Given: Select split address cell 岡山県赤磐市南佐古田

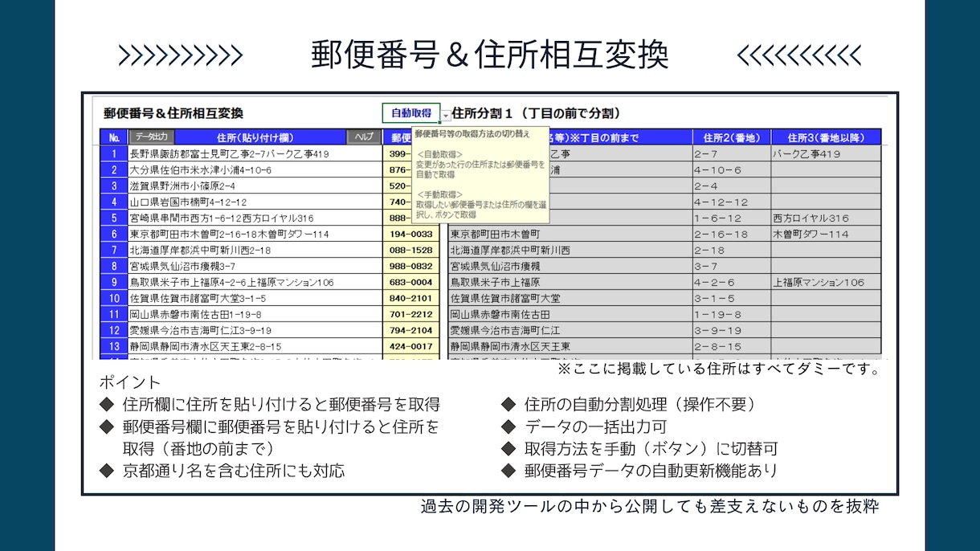Looking at the screenshot, I should (570, 314).
